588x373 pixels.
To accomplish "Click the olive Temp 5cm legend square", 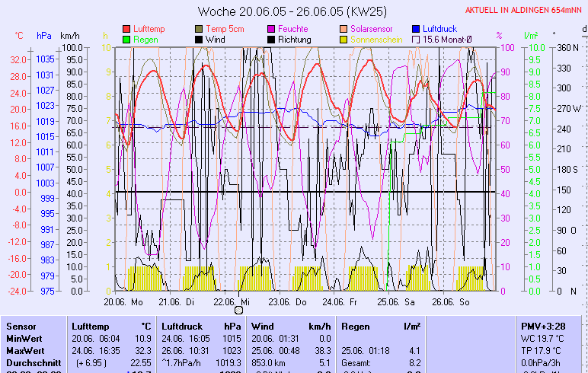I will pyautogui.click(x=199, y=29).
